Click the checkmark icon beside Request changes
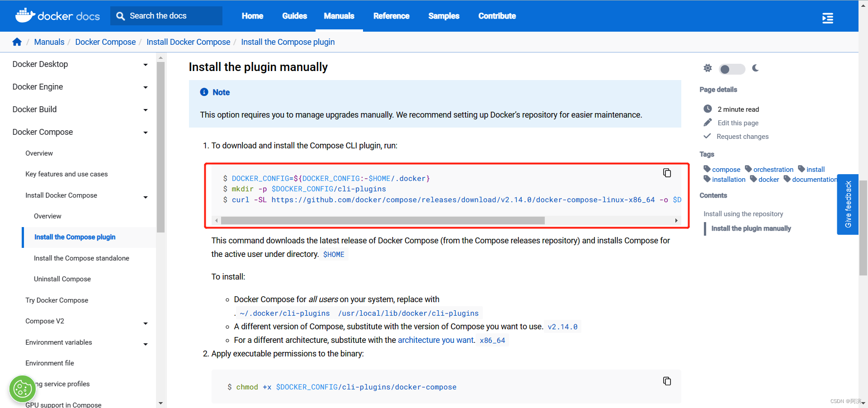 pyautogui.click(x=707, y=136)
